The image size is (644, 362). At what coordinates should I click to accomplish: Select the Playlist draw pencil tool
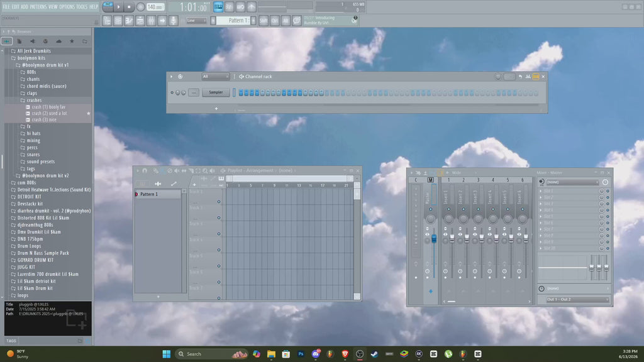(156, 170)
